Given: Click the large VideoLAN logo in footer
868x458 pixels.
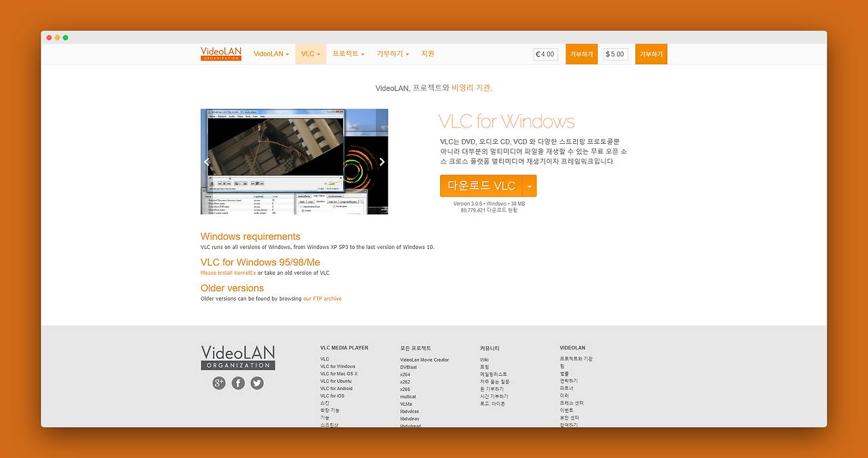Looking at the screenshot, I should click(238, 358).
